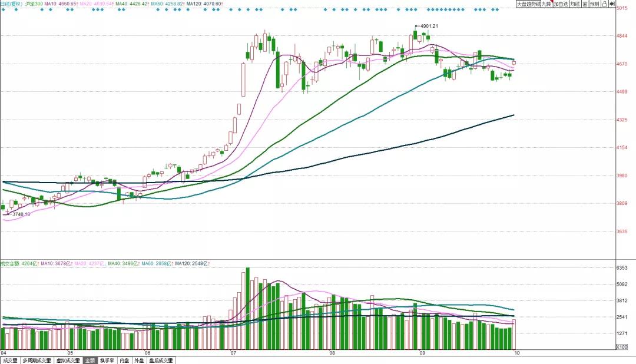The height and width of the screenshot is (364, 636).
Task: Click the lock icon in top toolbar
Action: 604,4
